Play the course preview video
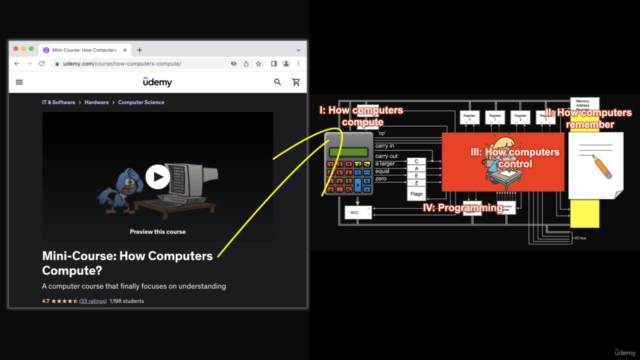This screenshot has width=640, height=360. pyautogui.click(x=158, y=177)
